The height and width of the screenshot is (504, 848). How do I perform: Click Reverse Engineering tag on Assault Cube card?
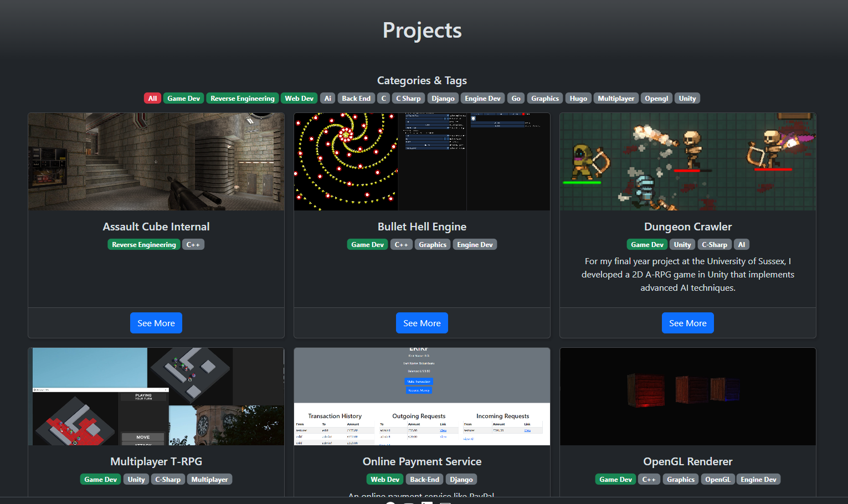tap(144, 244)
